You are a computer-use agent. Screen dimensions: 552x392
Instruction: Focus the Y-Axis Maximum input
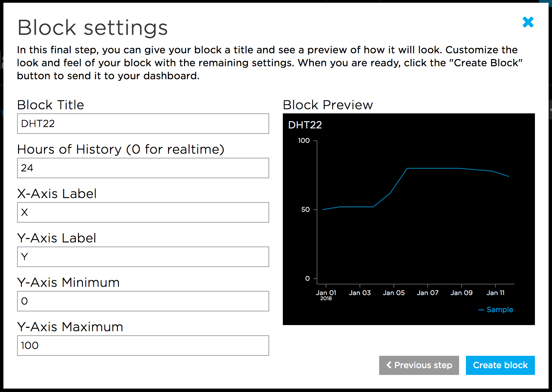(x=143, y=346)
